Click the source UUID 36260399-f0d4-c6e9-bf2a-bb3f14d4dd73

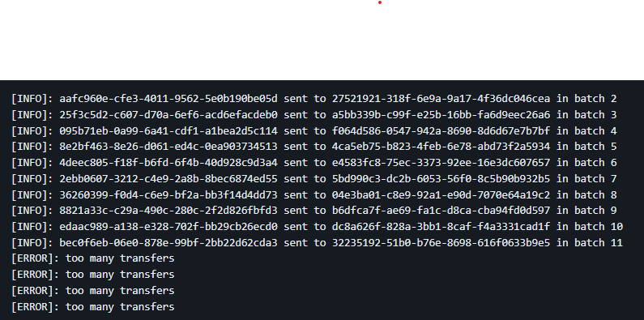point(168,194)
